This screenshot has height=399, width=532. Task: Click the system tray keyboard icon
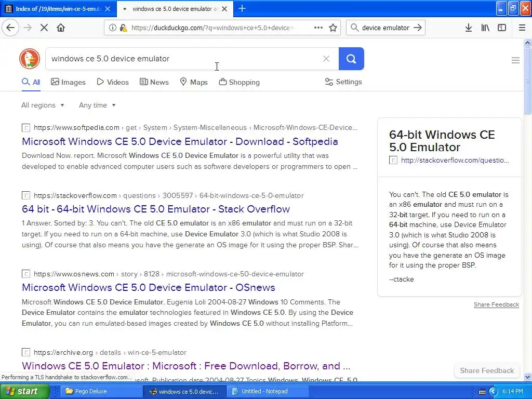(482, 392)
